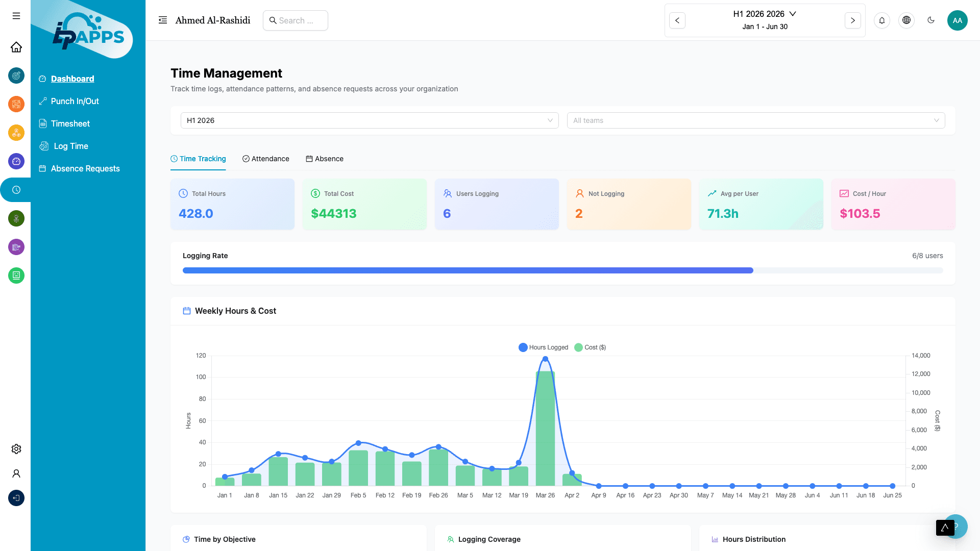Image resolution: width=980 pixels, height=551 pixels.
Task: Advance to next period with right arrow
Action: [x=853, y=20]
